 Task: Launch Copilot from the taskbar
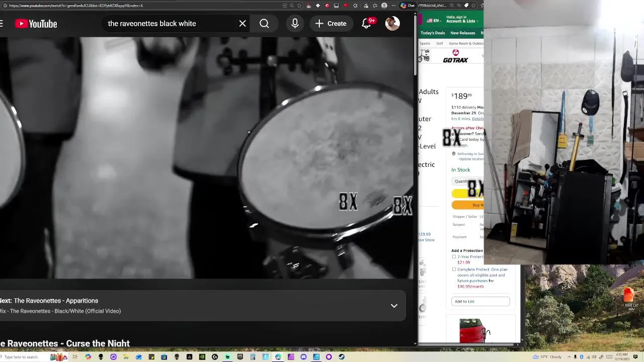coord(88,357)
